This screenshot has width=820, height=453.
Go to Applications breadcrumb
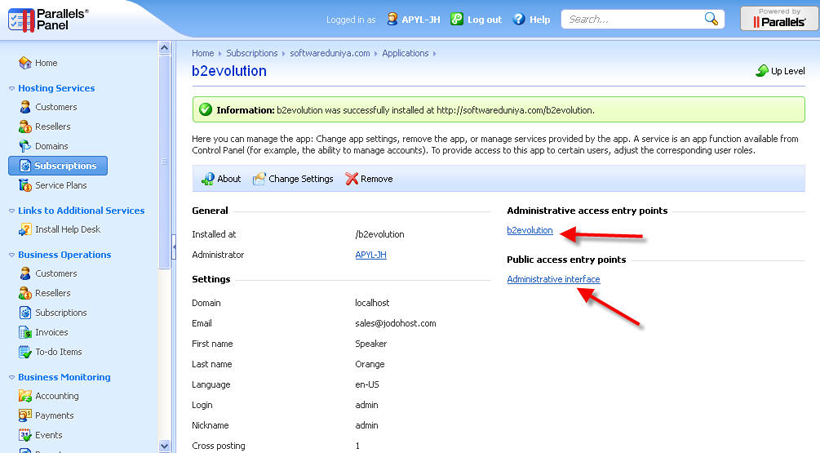(x=405, y=53)
